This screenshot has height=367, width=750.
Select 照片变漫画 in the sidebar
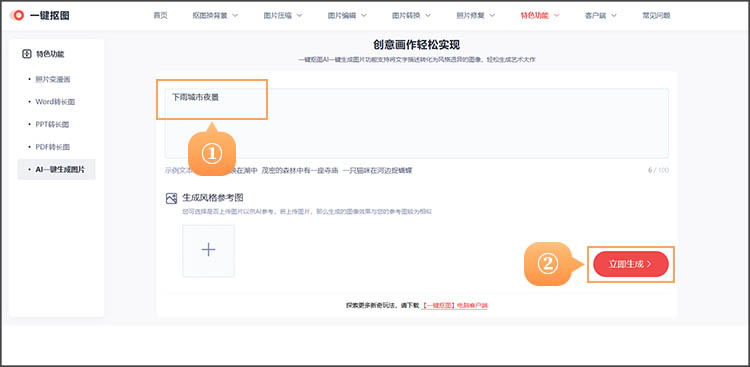click(x=53, y=79)
